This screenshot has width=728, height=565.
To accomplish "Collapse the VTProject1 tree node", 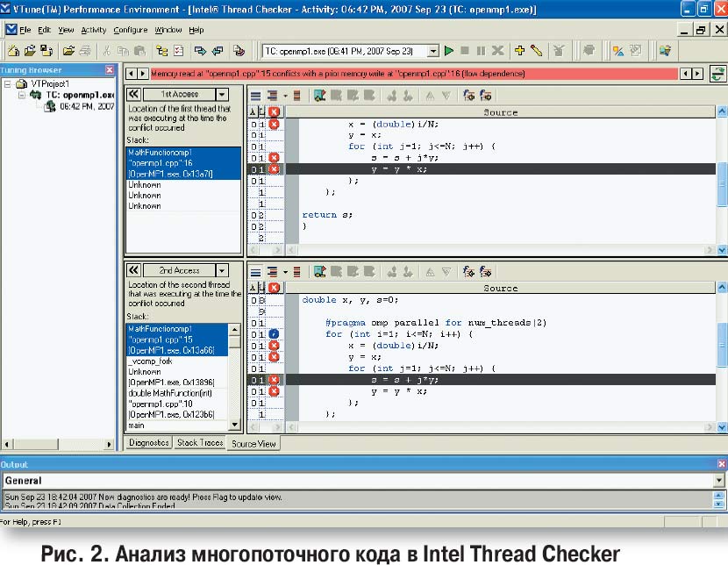I will click(x=8, y=84).
